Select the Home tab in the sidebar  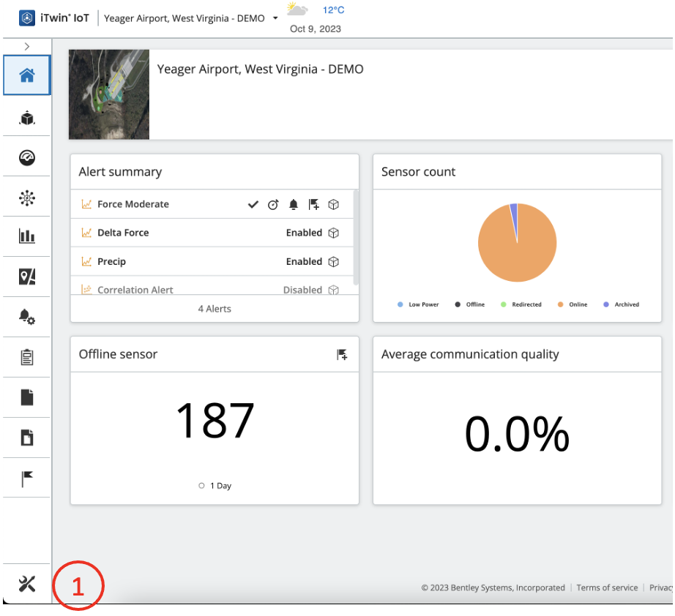(26, 75)
